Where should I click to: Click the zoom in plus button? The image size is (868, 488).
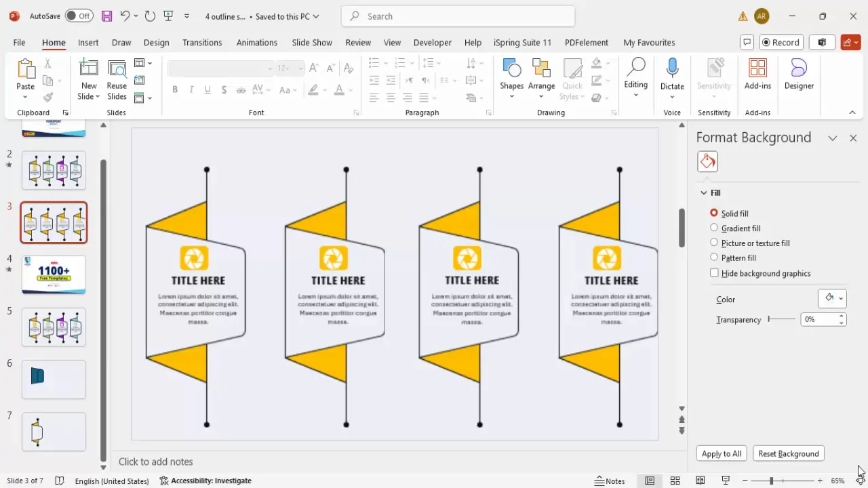820,481
